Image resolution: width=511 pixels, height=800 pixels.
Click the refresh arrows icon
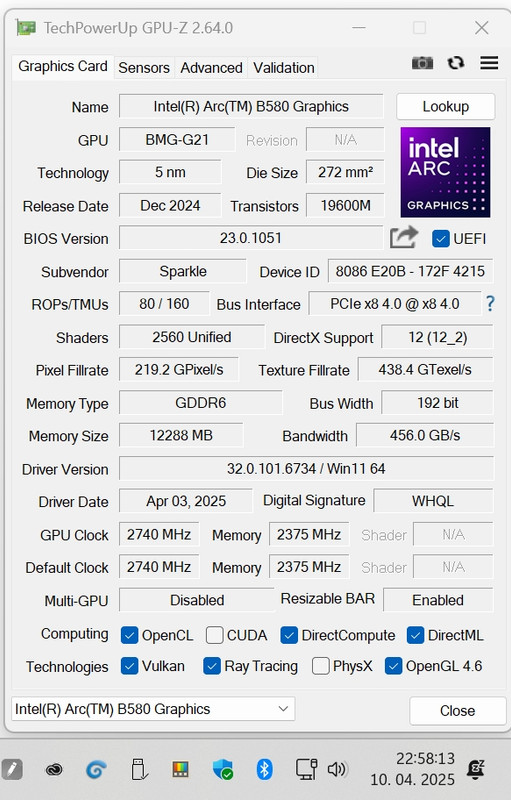(x=455, y=63)
